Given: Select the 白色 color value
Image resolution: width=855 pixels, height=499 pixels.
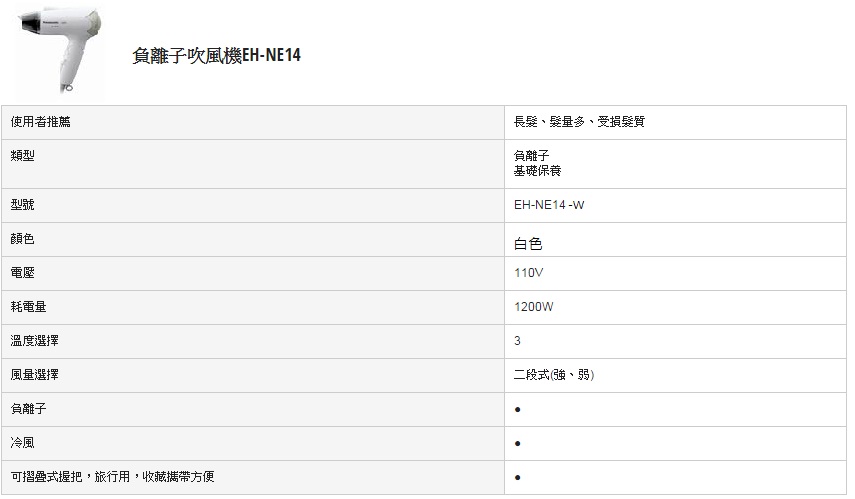Looking at the screenshot, I should tap(528, 244).
